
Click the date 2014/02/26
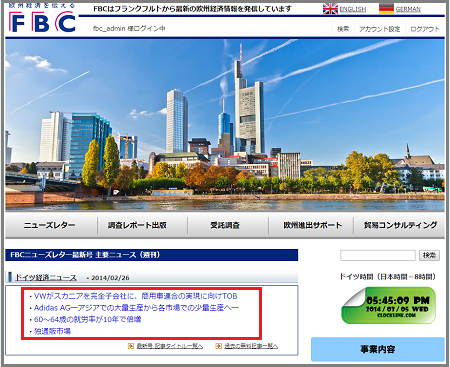pyautogui.click(x=110, y=278)
